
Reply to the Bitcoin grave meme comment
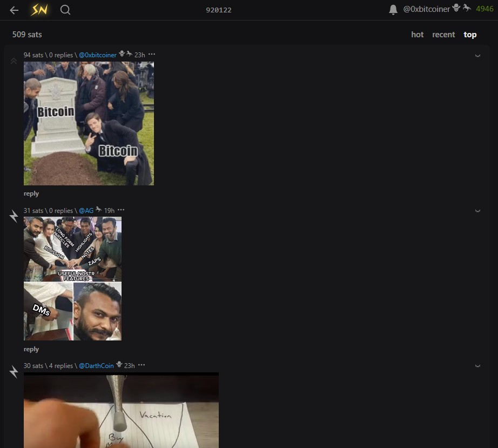click(x=31, y=193)
